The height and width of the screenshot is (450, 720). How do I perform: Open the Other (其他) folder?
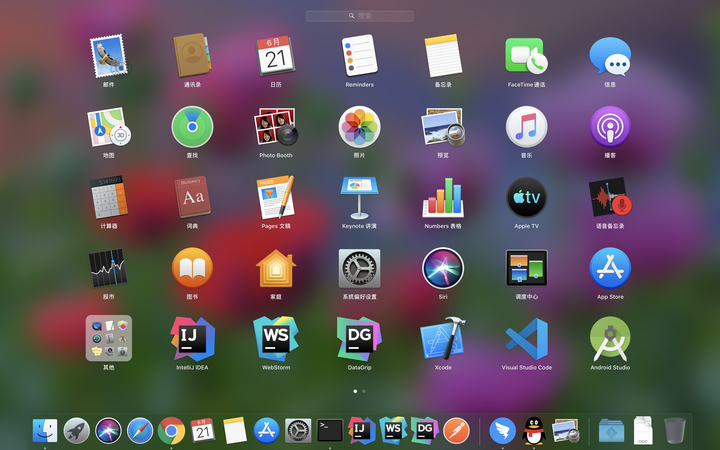tap(109, 338)
